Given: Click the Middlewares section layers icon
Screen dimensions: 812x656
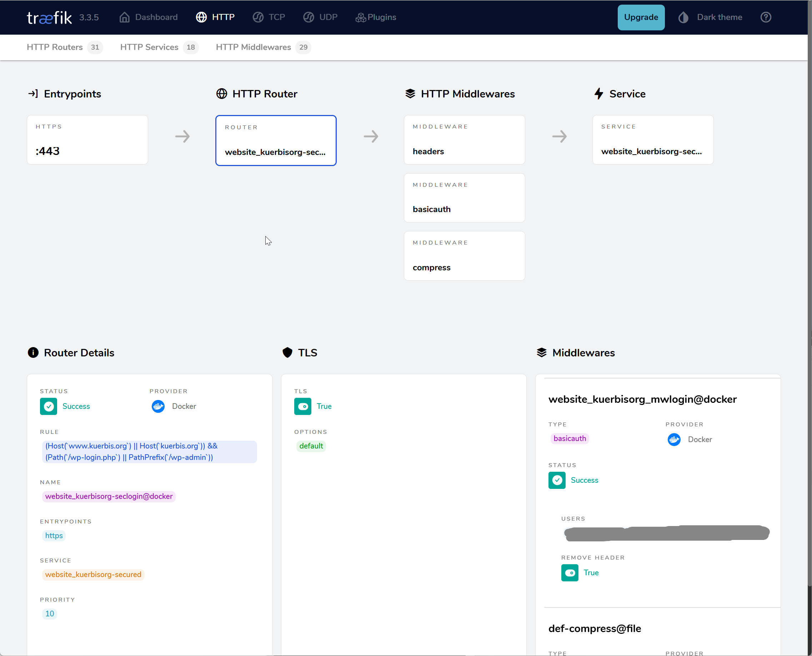Looking at the screenshot, I should coord(542,352).
